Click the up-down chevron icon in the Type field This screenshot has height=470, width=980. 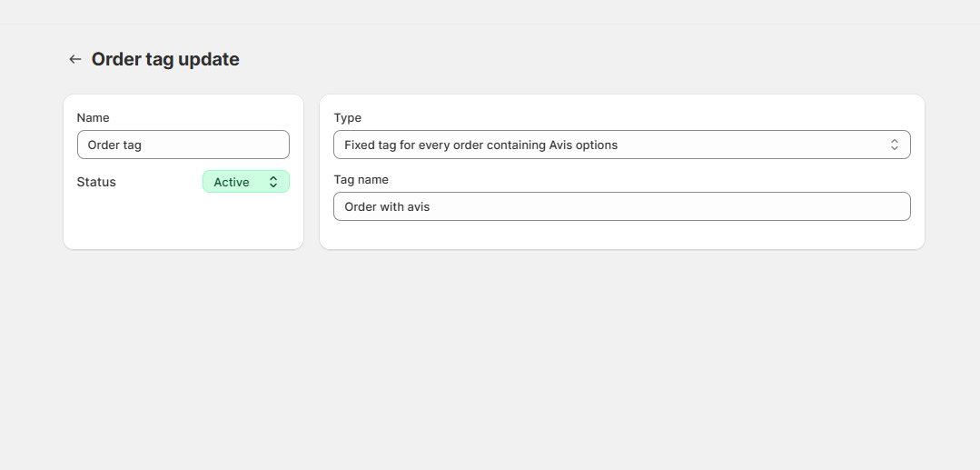click(894, 145)
